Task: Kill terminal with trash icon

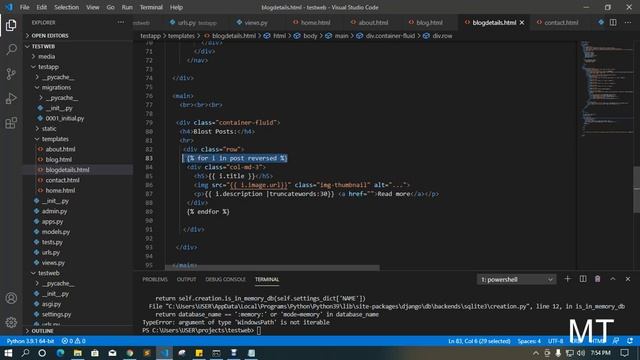Action: click(x=598, y=279)
